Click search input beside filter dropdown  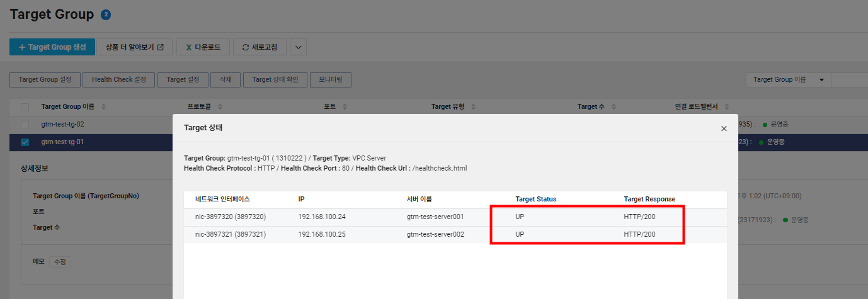point(850,80)
